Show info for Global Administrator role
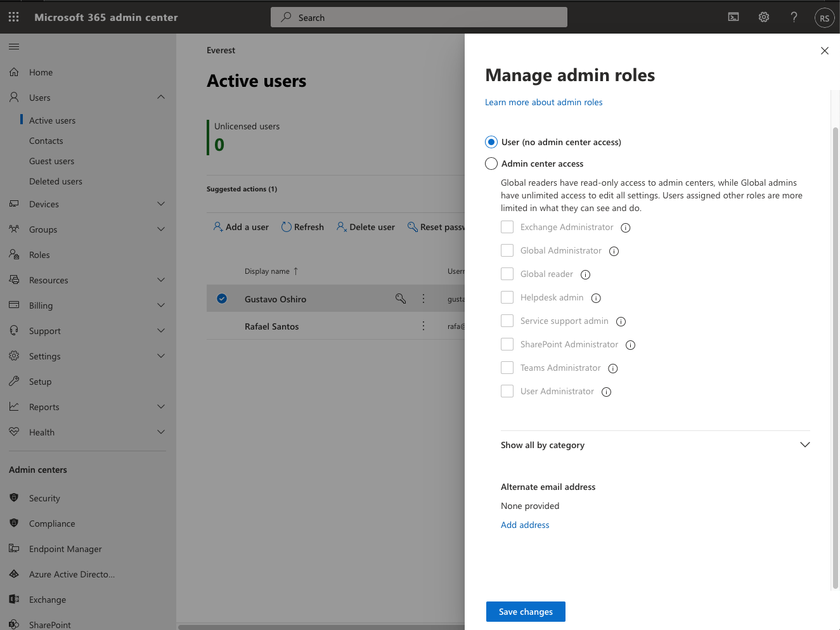This screenshot has width=840, height=630. [x=614, y=251]
